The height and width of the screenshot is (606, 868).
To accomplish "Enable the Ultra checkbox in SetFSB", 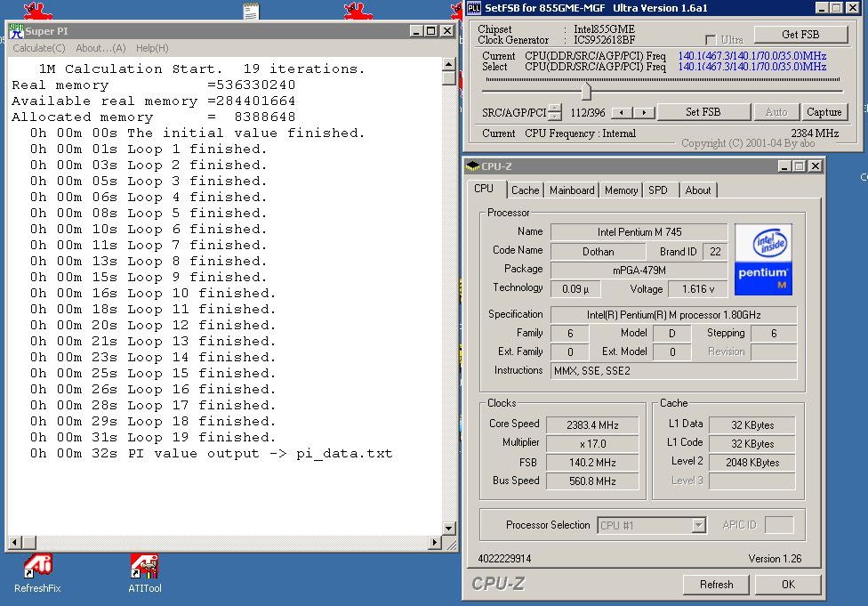I will point(711,40).
